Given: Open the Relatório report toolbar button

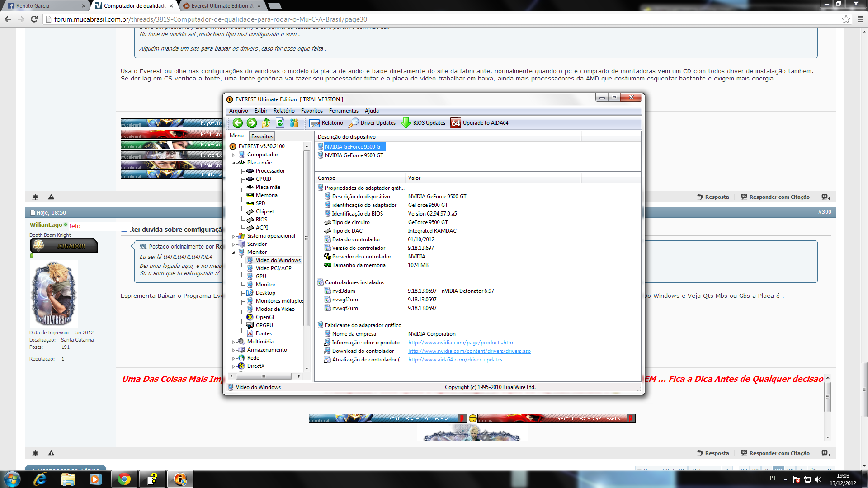Looking at the screenshot, I should click(326, 123).
